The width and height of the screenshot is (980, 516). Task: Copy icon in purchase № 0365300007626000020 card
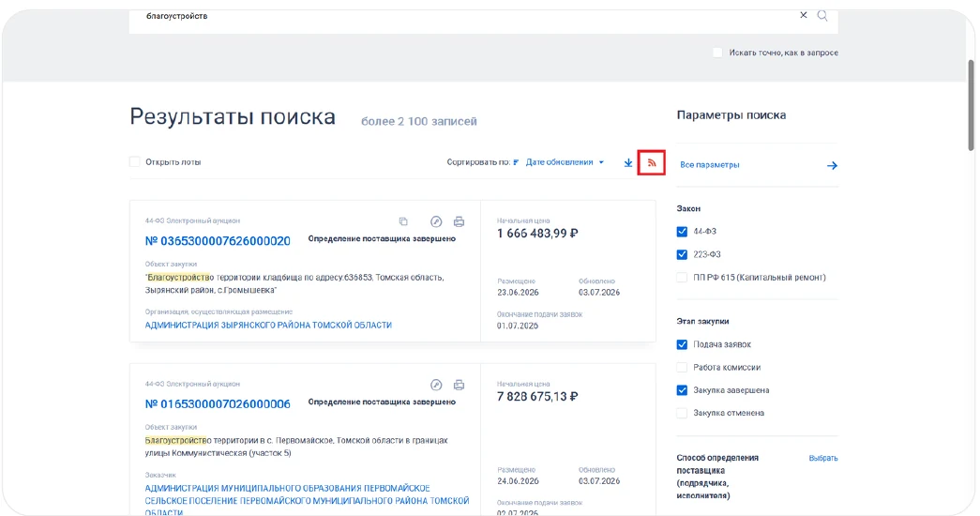click(403, 221)
